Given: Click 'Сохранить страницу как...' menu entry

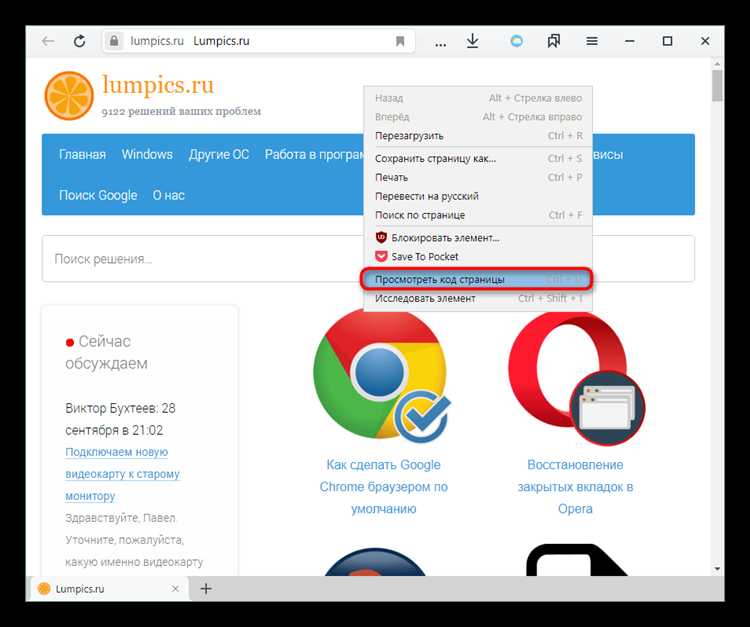Looking at the screenshot, I should coord(435,158).
